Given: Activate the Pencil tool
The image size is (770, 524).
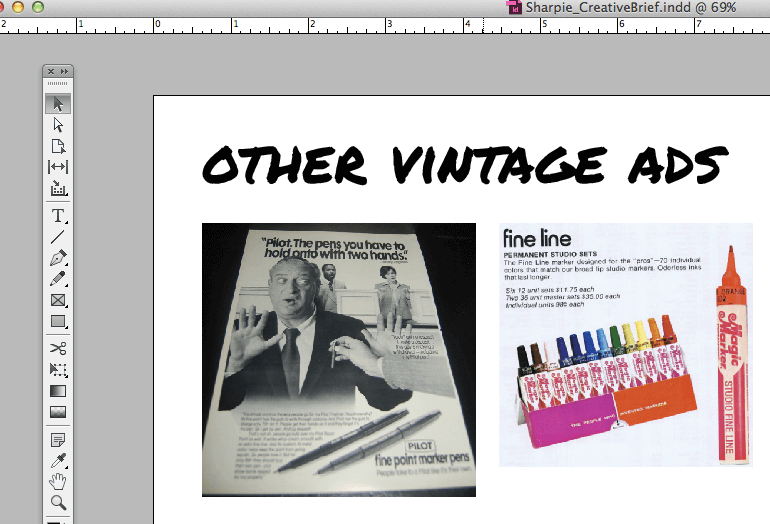Looking at the screenshot, I should 58,279.
